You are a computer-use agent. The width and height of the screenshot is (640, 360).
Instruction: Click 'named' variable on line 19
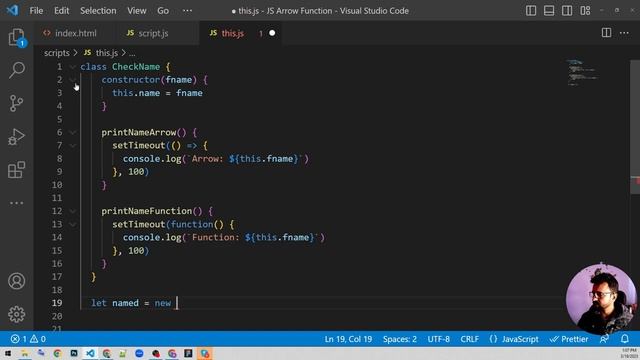click(x=125, y=303)
